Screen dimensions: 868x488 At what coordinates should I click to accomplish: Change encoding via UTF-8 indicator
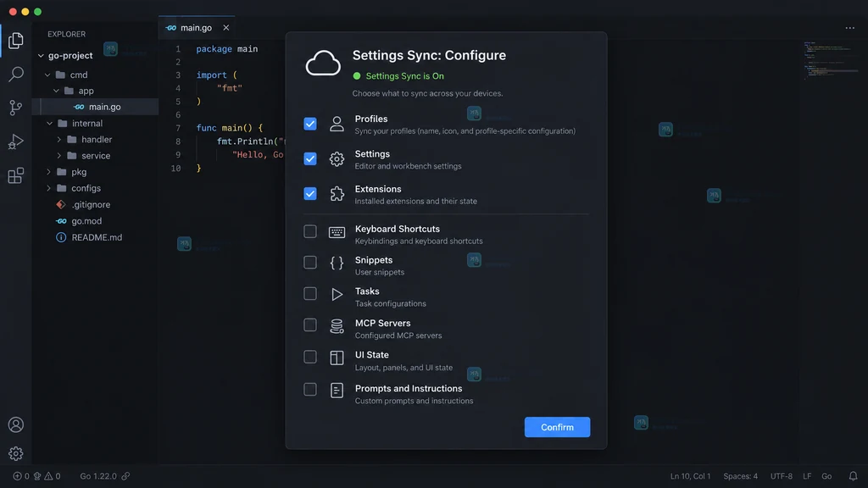pyautogui.click(x=781, y=476)
